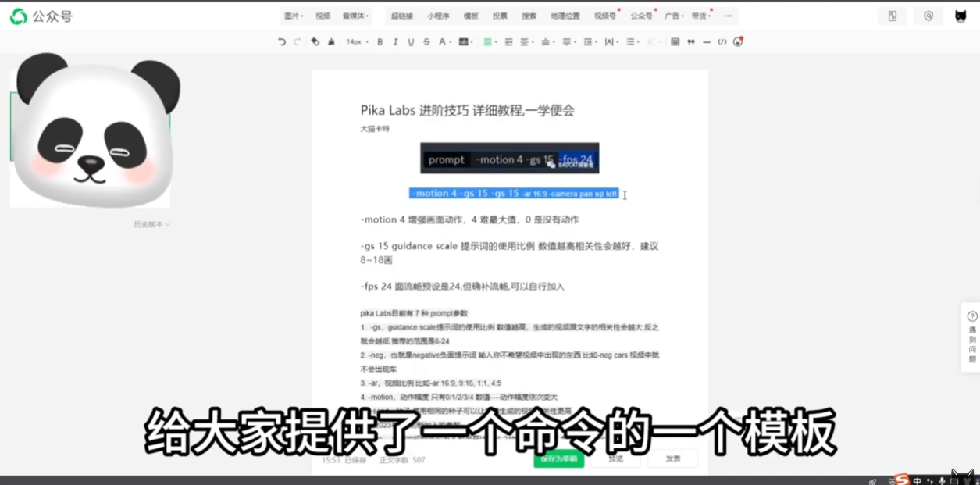Click the line '-motion 4 增强画面动作'
This screenshot has width=980, height=485.
point(469,219)
